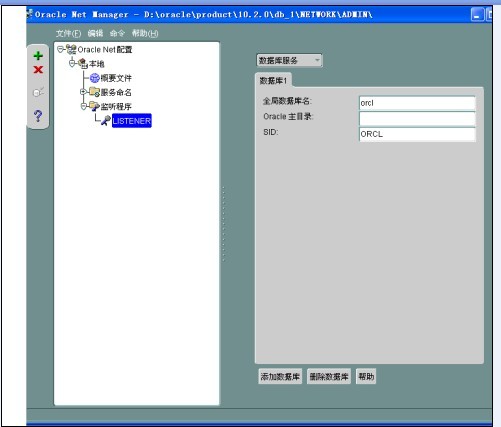Click the dotted pane splitter handle
This screenshot has height=427, width=501.
click(224, 224)
